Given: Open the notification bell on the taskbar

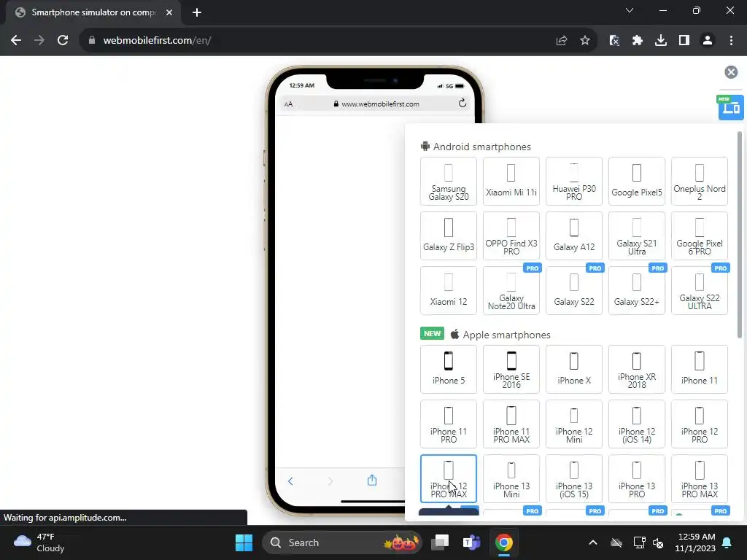Looking at the screenshot, I should 727,542.
